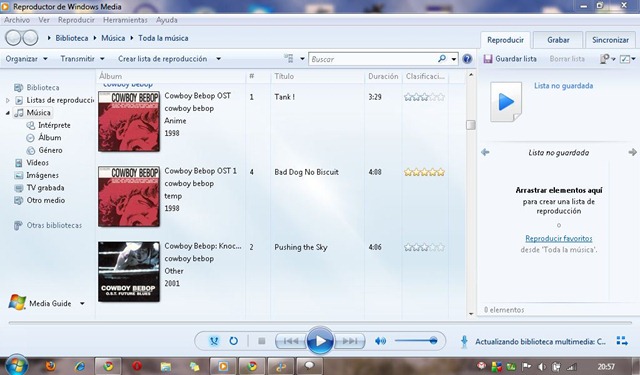The width and height of the screenshot is (640, 375).
Task: Open the search box dropdown arrow
Action: (453, 59)
